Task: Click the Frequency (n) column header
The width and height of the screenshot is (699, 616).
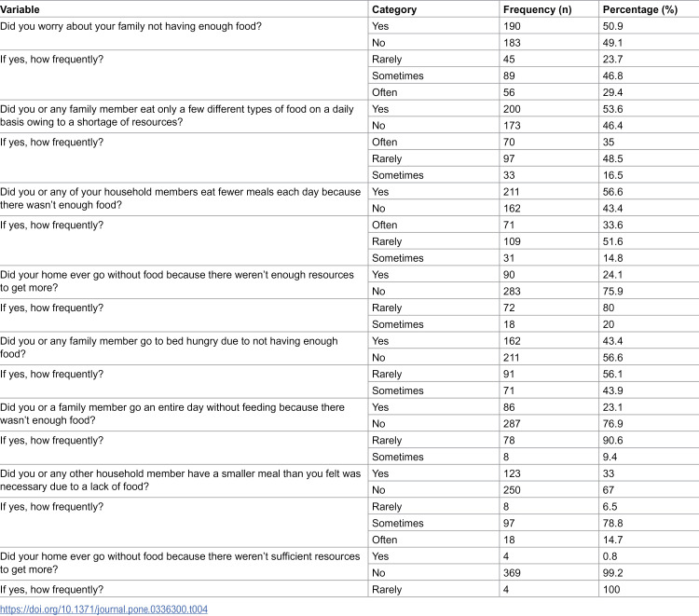Action: click(537, 9)
